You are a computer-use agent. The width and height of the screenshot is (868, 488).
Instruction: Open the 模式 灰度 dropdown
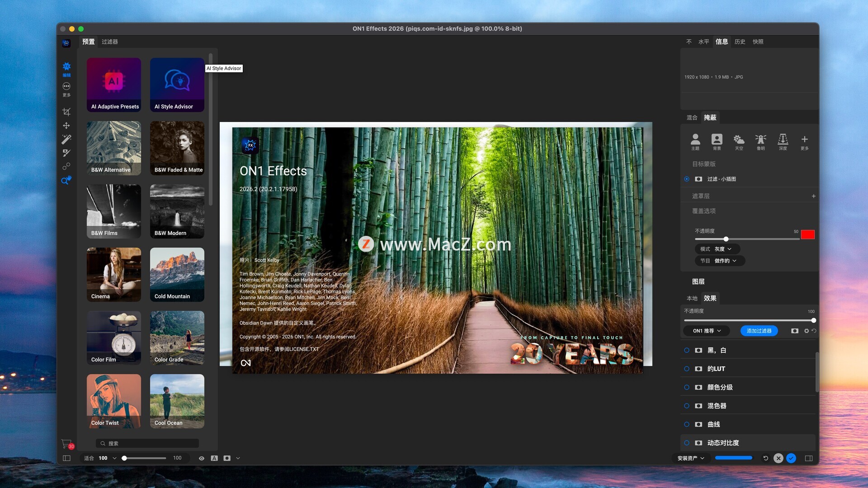[x=717, y=249]
